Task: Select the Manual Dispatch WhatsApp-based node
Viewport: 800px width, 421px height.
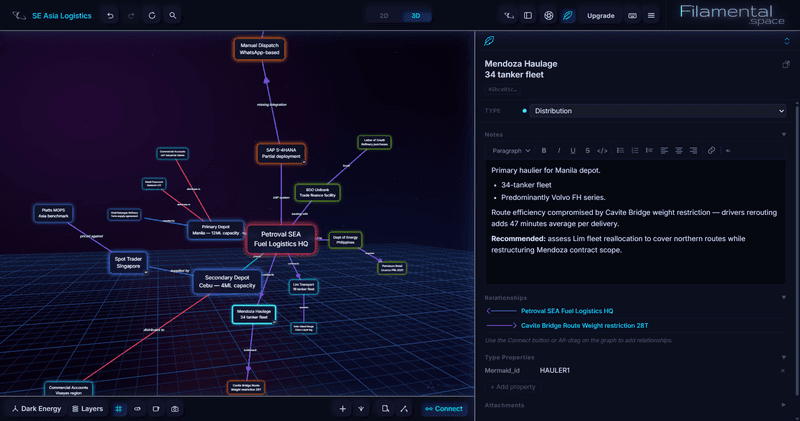Action: click(259, 49)
